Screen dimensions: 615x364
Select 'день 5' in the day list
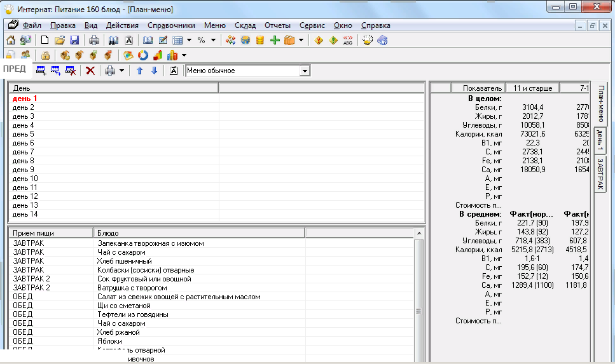24,134
